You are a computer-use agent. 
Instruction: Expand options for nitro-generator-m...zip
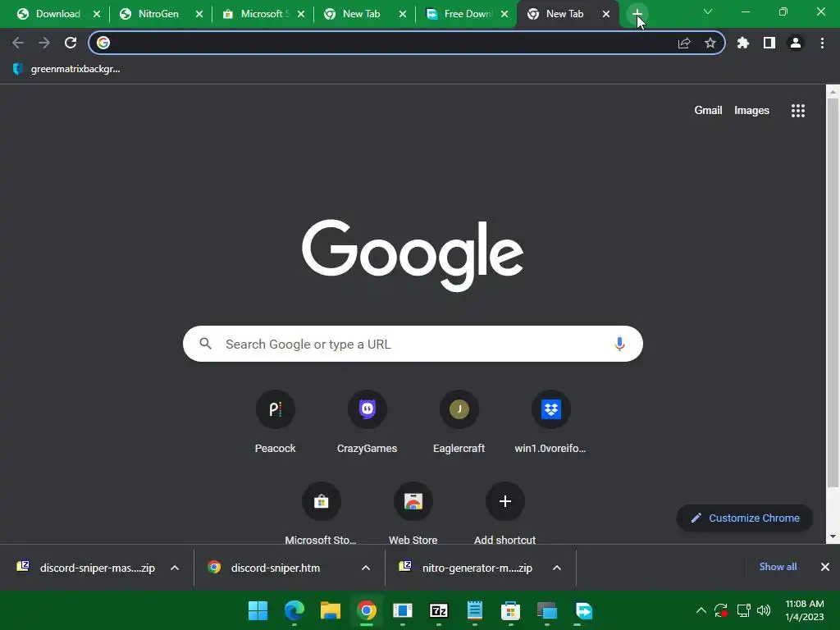pyautogui.click(x=557, y=568)
